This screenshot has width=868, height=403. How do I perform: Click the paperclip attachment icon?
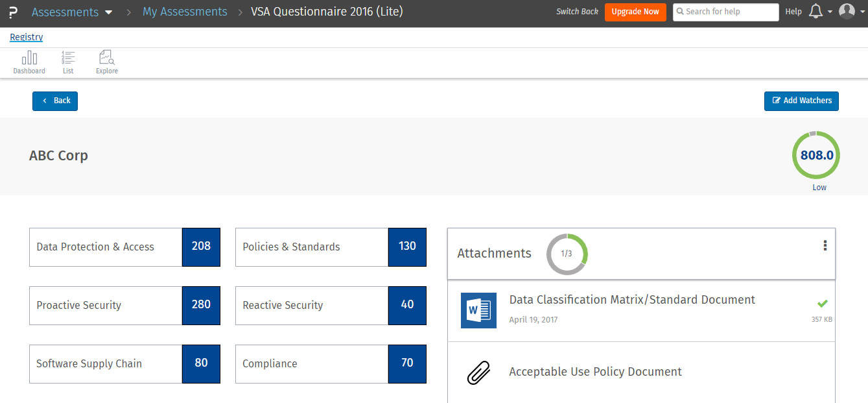(x=478, y=372)
